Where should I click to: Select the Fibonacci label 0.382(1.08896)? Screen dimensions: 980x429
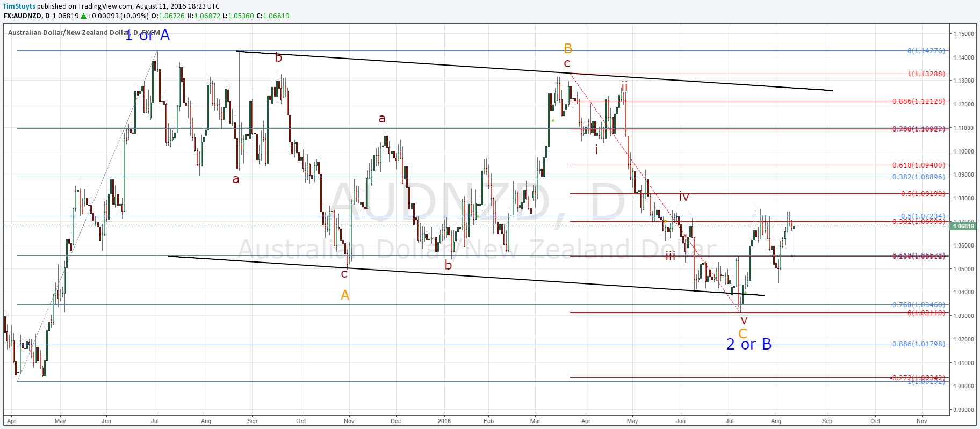919,177
